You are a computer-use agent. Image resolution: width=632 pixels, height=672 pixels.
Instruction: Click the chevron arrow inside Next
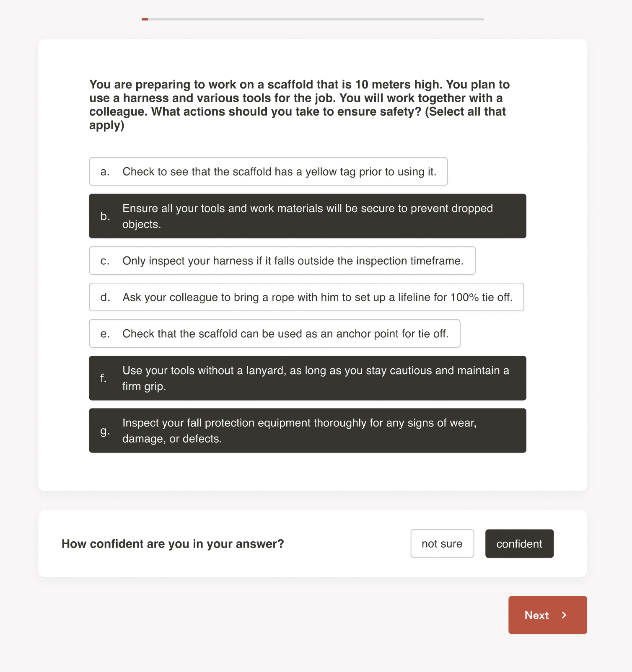[564, 615]
